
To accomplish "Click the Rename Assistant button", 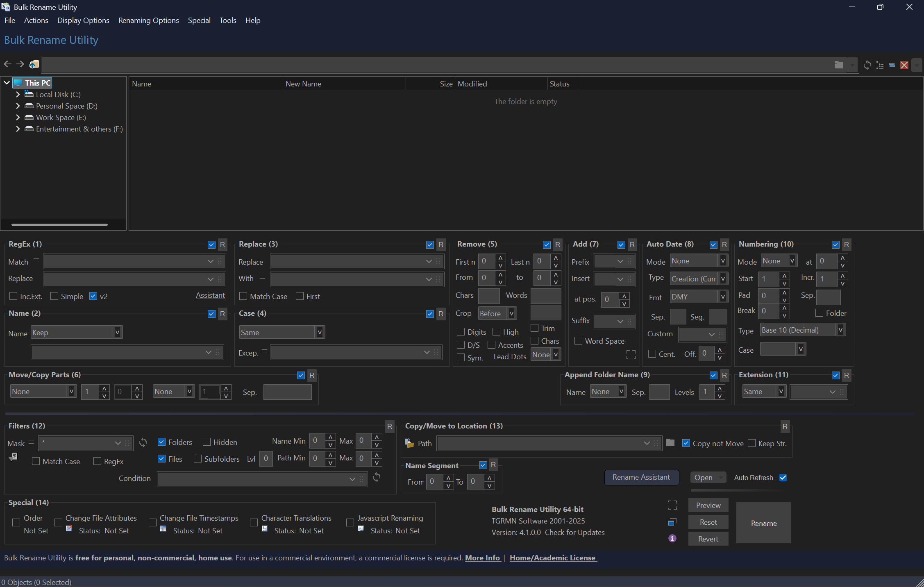I will (x=641, y=477).
